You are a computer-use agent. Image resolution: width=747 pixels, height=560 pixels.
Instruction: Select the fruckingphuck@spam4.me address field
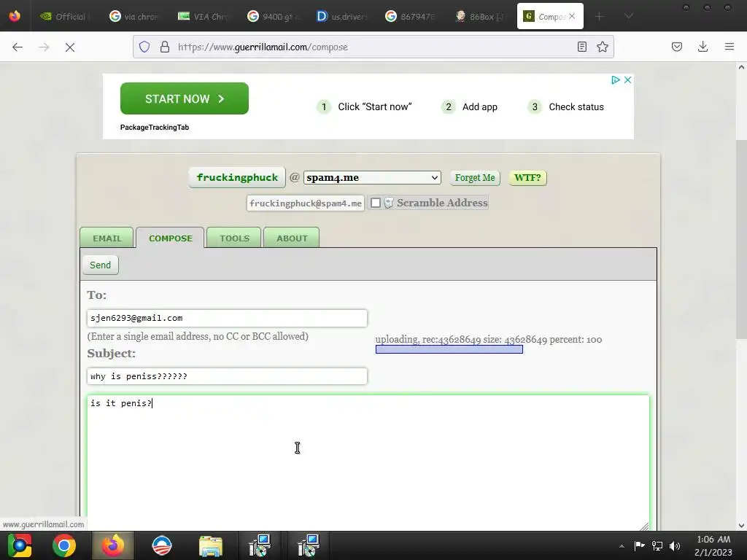(306, 203)
